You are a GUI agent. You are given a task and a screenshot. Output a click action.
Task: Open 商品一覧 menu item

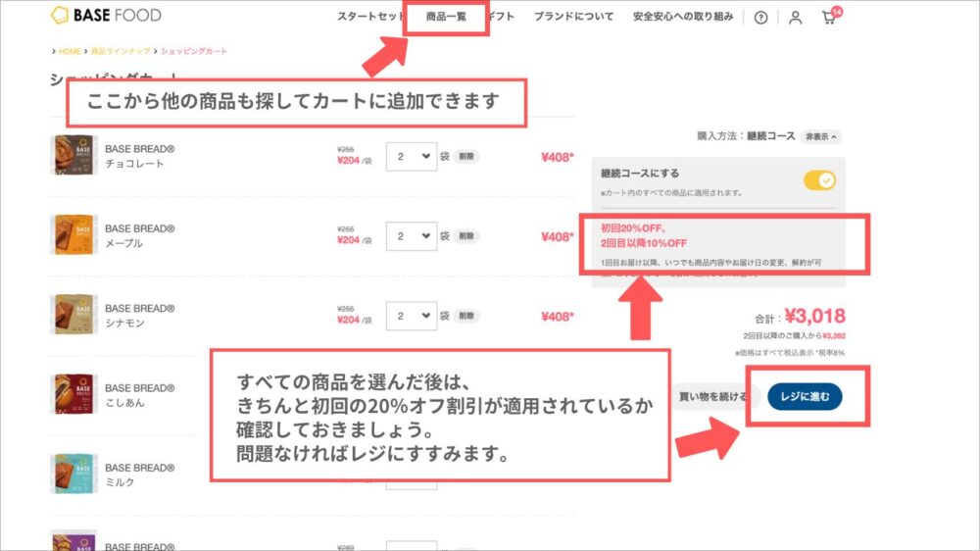pyautogui.click(x=446, y=17)
